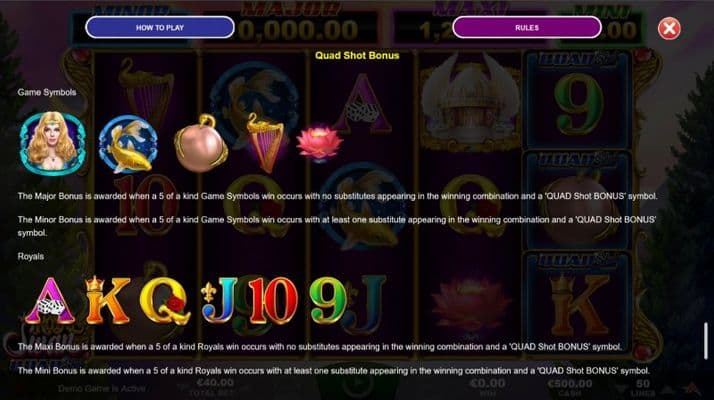The height and width of the screenshot is (400, 714).
Task: Click the vertical scrollbar handle on right
Action: 706,341
